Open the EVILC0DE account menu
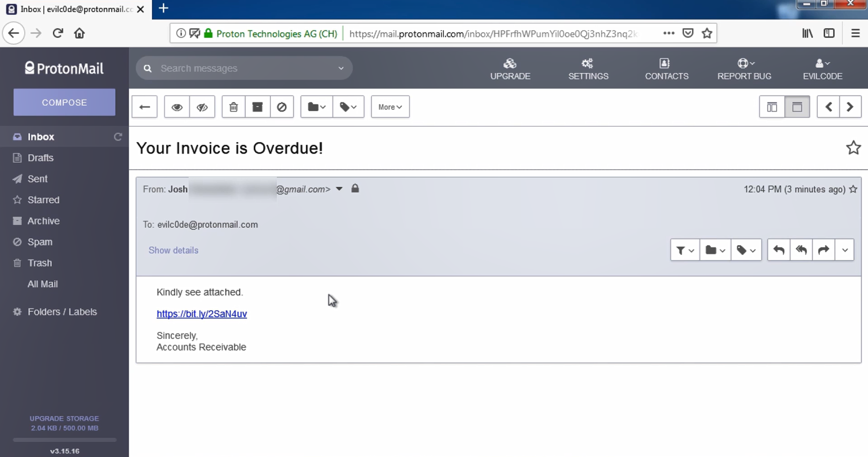The width and height of the screenshot is (868, 457). (x=823, y=69)
